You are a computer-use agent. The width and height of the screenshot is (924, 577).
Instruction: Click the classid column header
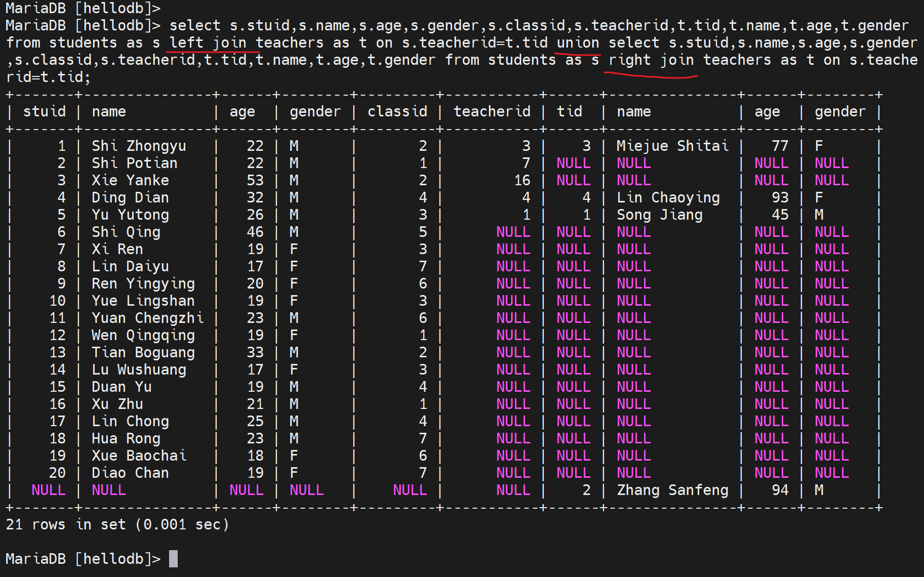click(397, 111)
